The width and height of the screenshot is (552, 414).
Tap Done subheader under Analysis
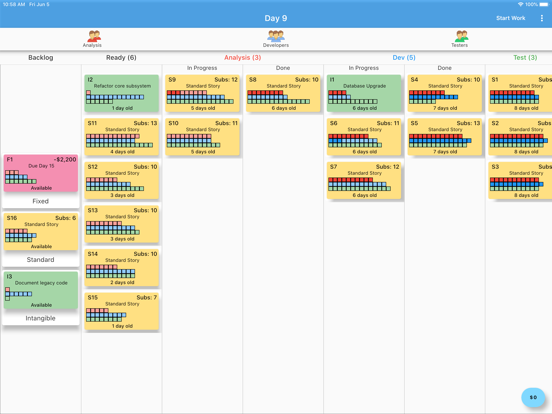coord(283,68)
